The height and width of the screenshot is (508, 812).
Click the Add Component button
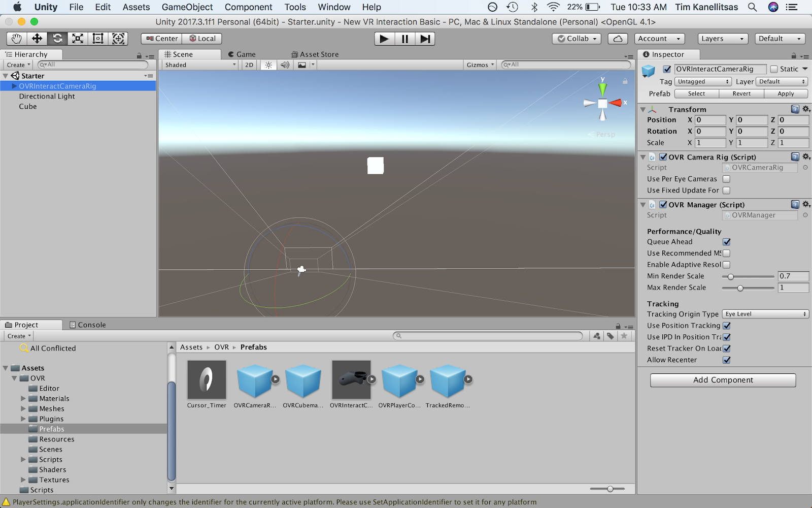pos(723,380)
